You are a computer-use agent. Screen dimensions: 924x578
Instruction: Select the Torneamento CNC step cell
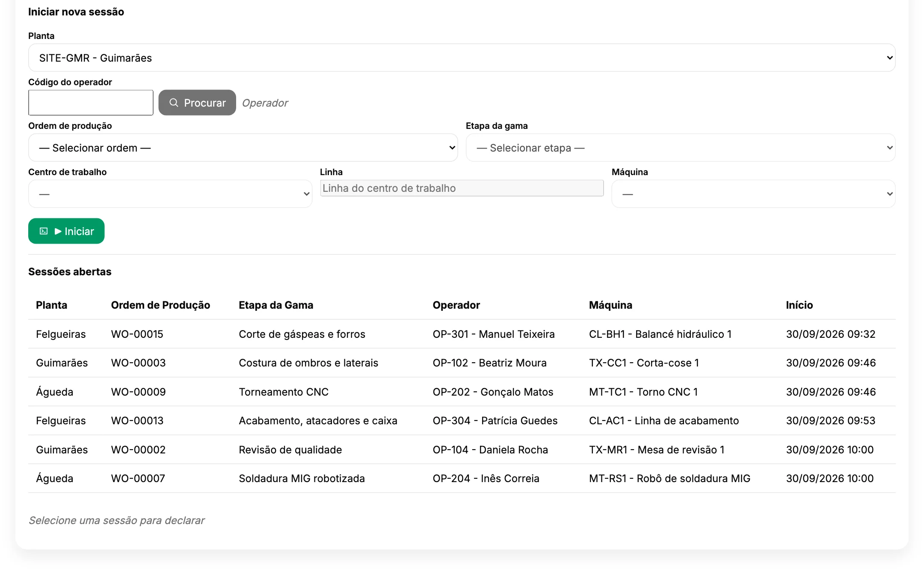(x=284, y=392)
